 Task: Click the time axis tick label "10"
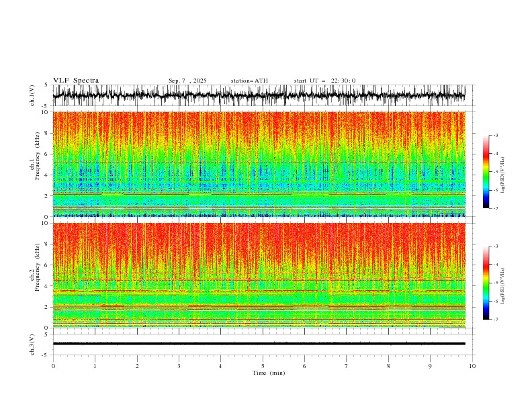pyautogui.click(x=472, y=366)
